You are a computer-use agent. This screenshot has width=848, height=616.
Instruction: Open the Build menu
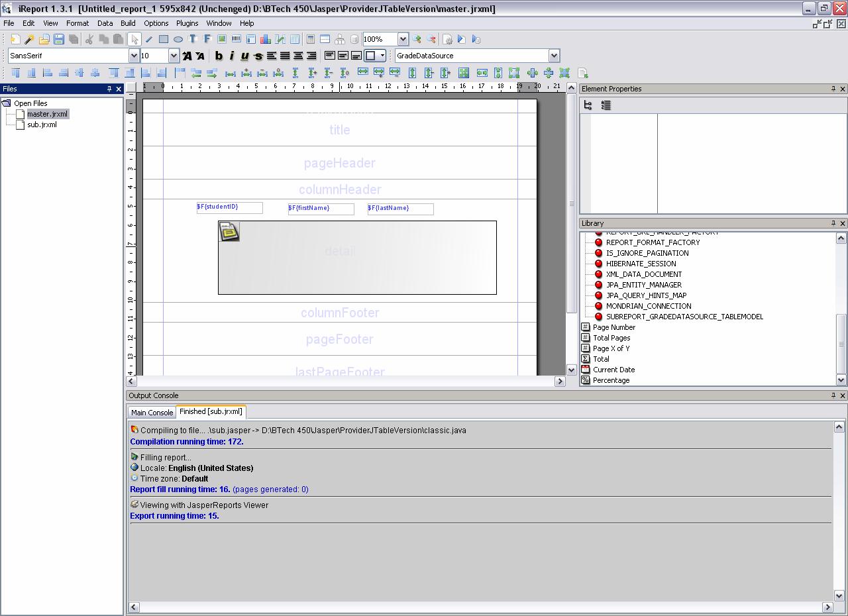[128, 23]
